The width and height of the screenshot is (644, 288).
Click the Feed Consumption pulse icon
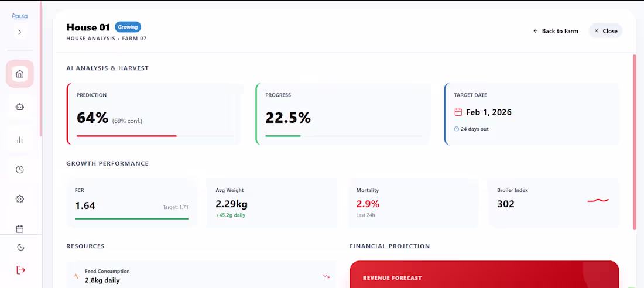pos(76,276)
